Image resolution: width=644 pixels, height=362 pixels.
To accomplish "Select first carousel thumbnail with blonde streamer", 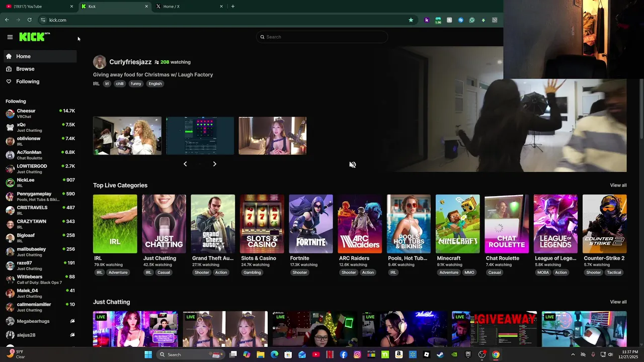I will pyautogui.click(x=127, y=136).
